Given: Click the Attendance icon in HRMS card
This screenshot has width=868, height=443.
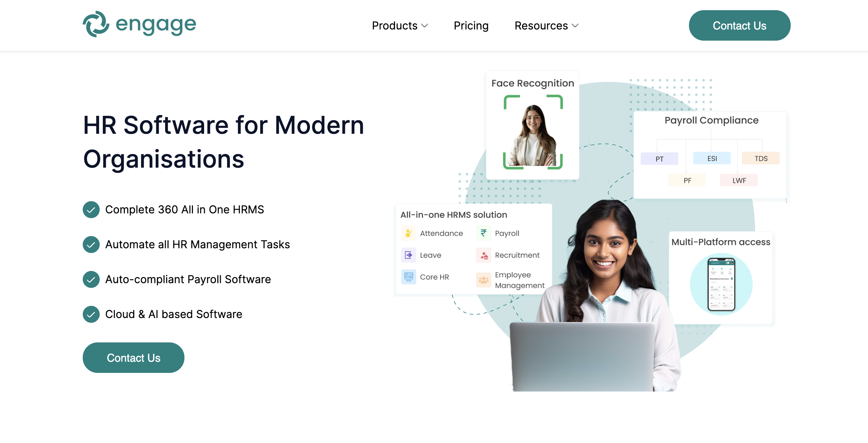Looking at the screenshot, I should [x=409, y=233].
